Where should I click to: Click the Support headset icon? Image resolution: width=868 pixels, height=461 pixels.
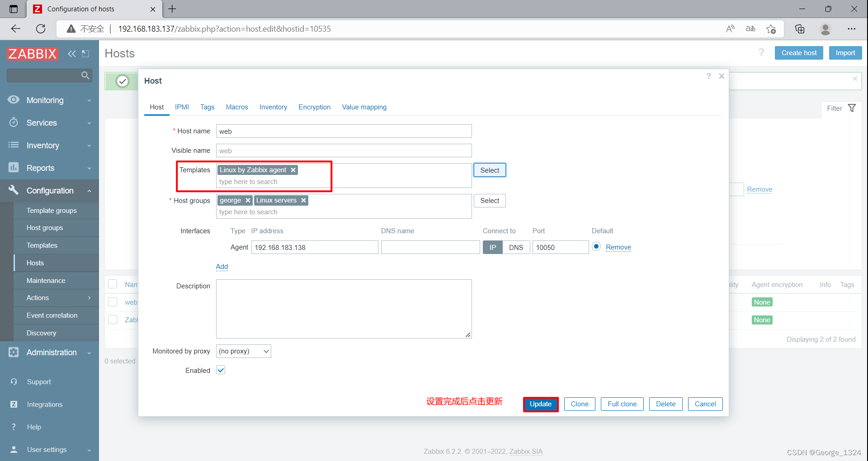14,382
